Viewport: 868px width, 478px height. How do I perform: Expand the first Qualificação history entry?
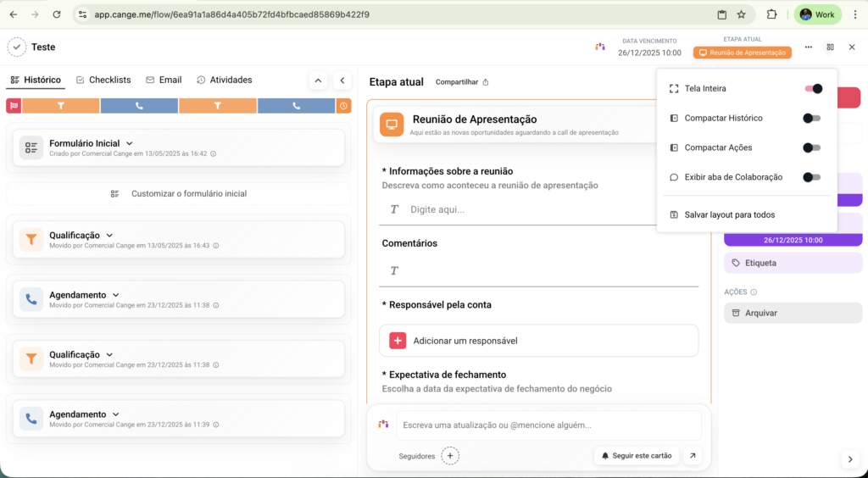click(x=109, y=236)
